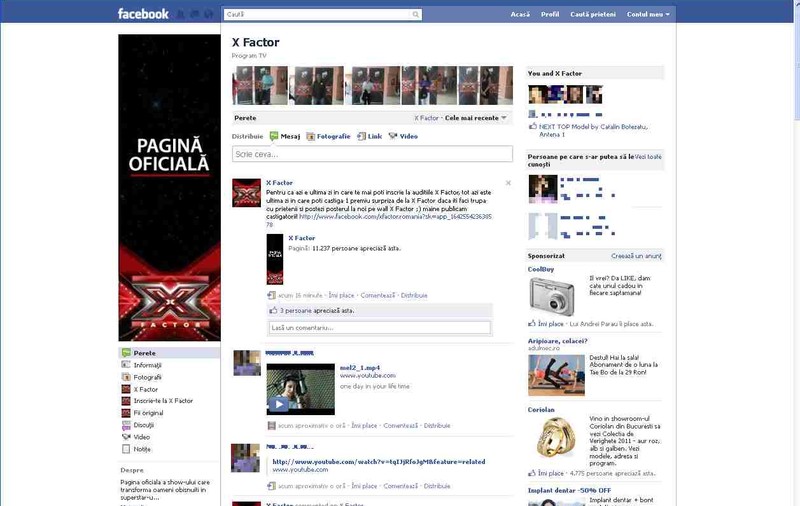
Task: Open Implant dentar -50% OFF ad
Action: [569, 491]
